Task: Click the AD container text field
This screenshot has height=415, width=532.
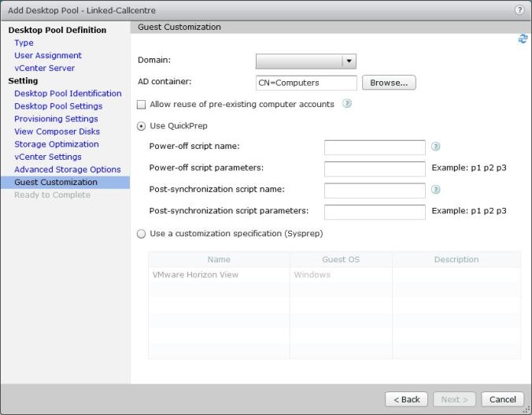Action: click(x=306, y=83)
